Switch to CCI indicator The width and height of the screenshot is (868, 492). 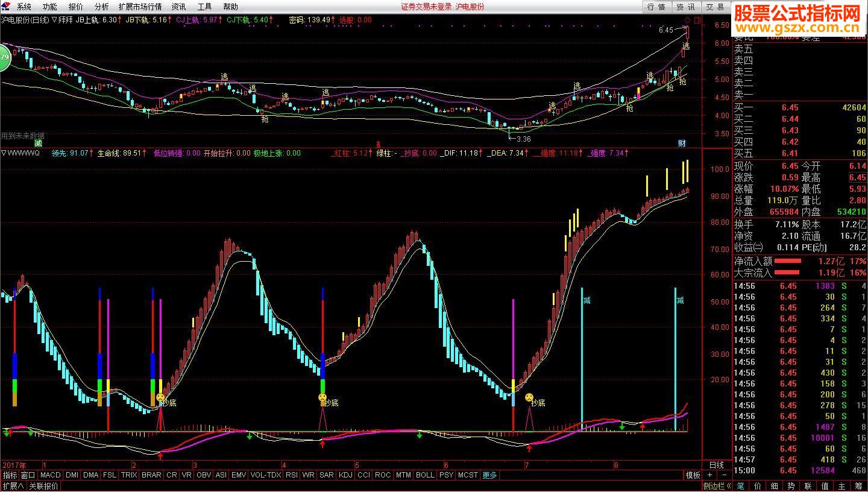(363, 475)
